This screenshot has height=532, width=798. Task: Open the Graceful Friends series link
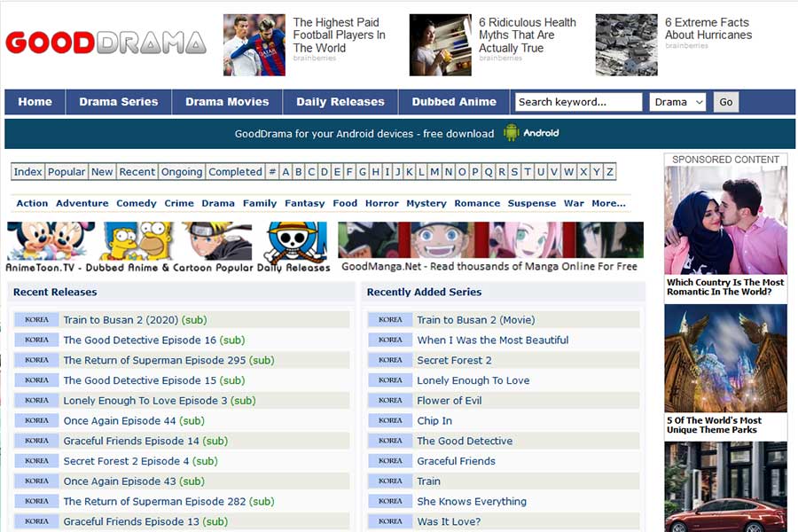click(456, 461)
